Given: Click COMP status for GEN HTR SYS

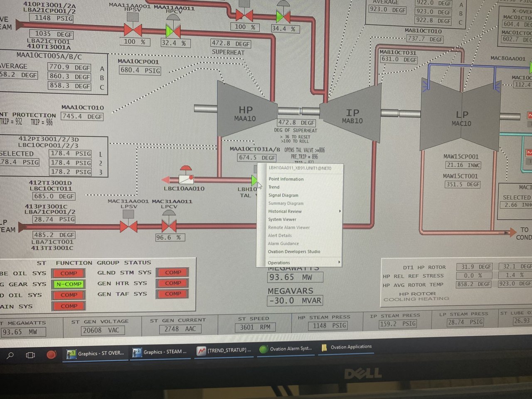Looking at the screenshot, I should point(173,283).
